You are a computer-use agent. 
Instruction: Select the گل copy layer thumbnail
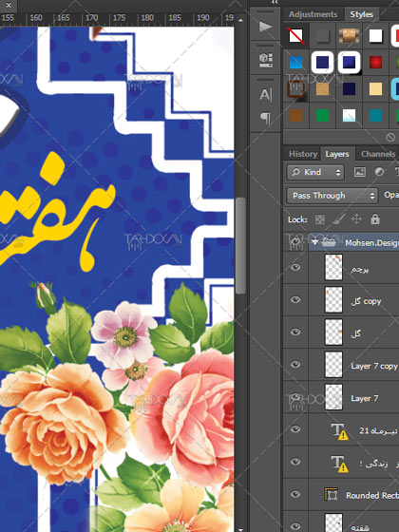click(x=333, y=299)
